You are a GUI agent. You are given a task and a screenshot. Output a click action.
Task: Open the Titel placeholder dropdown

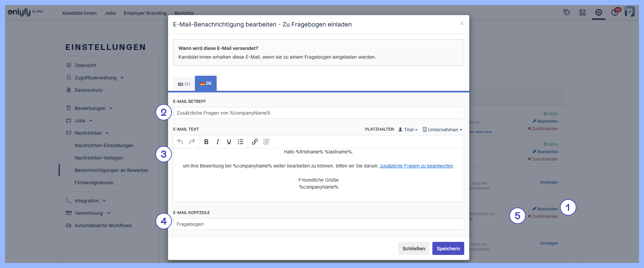click(408, 130)
